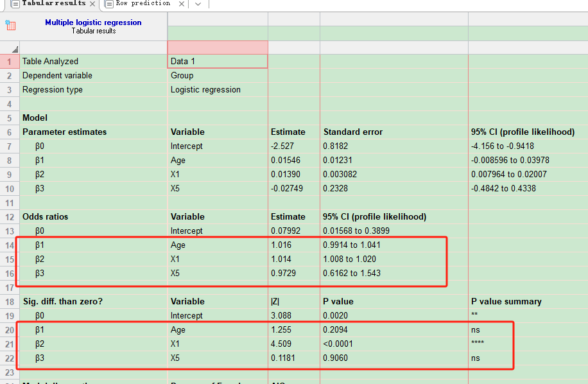The height and width of the screenshot is (384, 588).
Task: Select CI cell -0.4842 to 0.4338
Action: (x=528, y=189)
